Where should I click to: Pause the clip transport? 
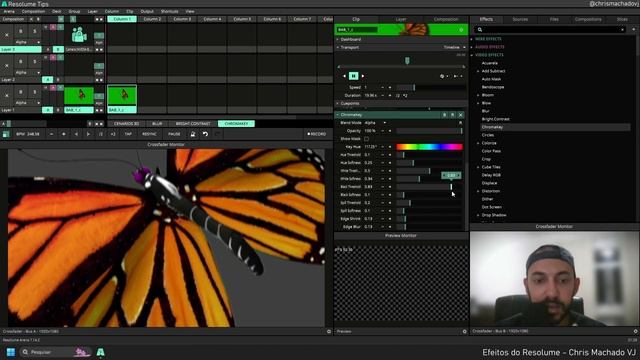point(353,76)
